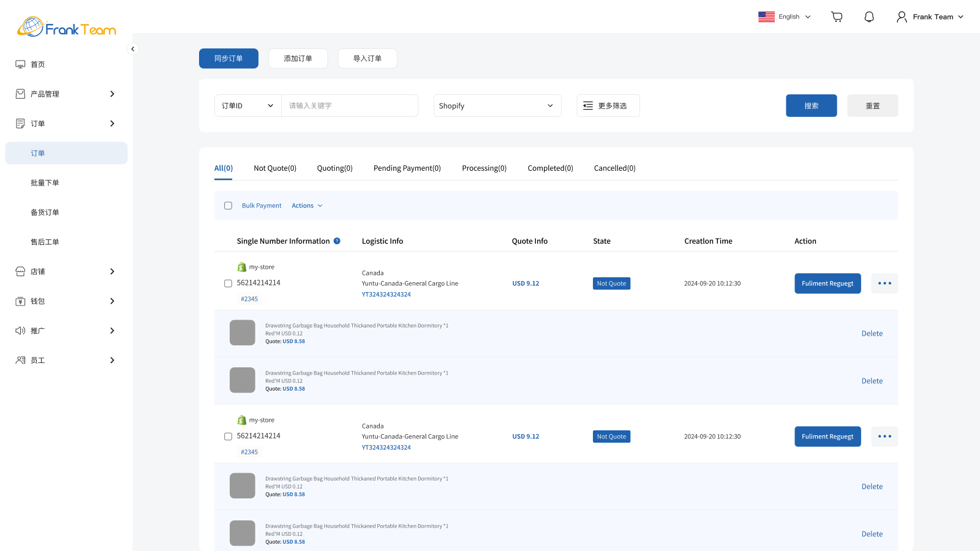This screenshot has height=551, width=980.
Task: Tick the Bulk Payment select-all checkbox
Action: pyautogui.click(x=228, y=205)
